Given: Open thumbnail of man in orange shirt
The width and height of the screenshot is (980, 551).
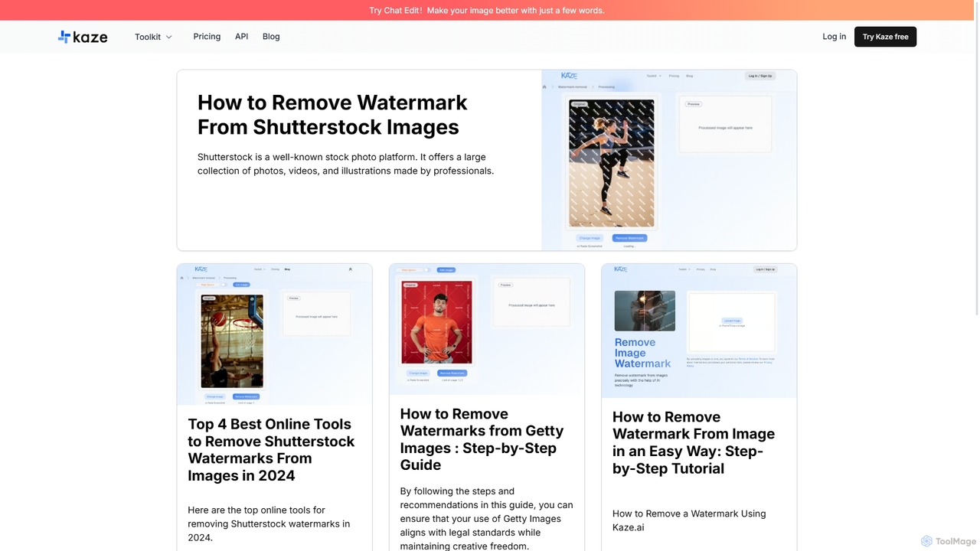Looking at the screenshot, I should point(487,329).
